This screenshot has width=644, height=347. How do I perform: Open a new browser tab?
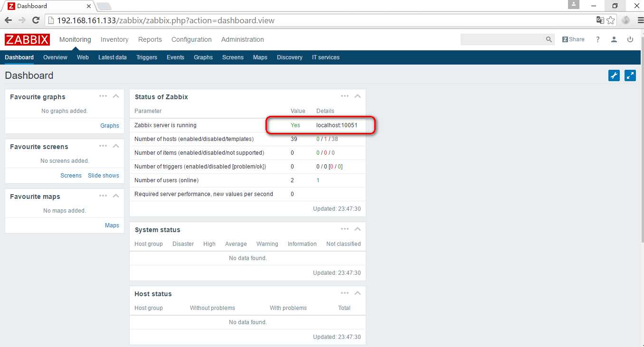104,6
